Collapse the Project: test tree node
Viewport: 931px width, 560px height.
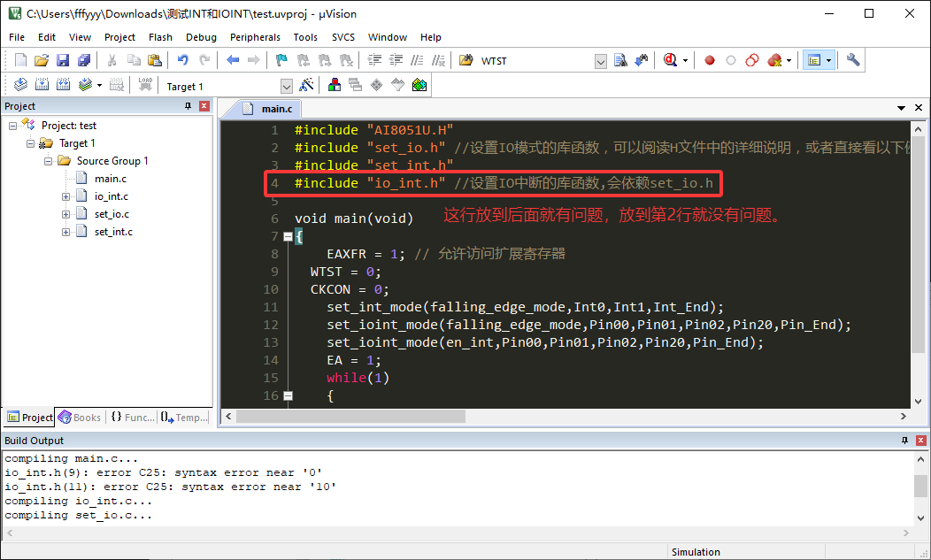tap(12, 126)
